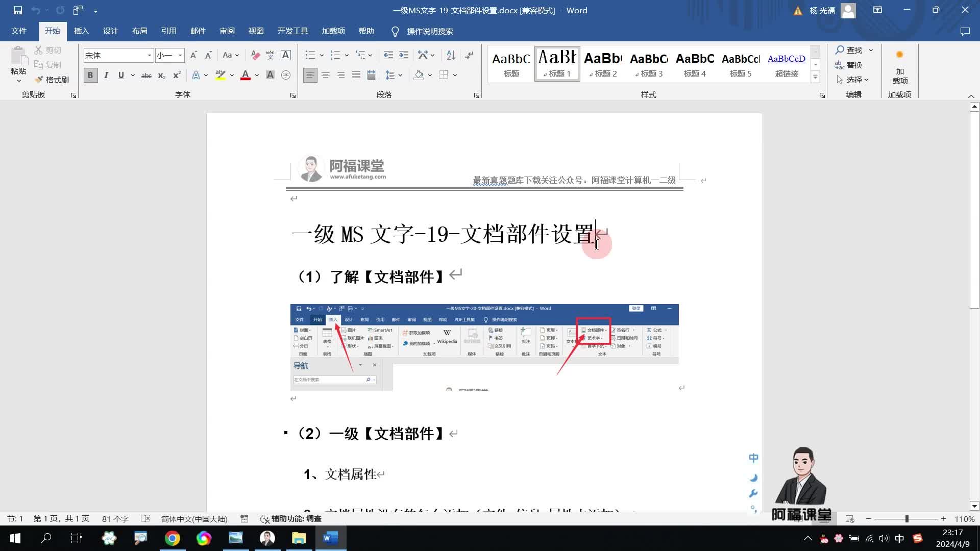980x551 pixels.
Task: Show or hide paragraph marks
Action: (469, 55)
